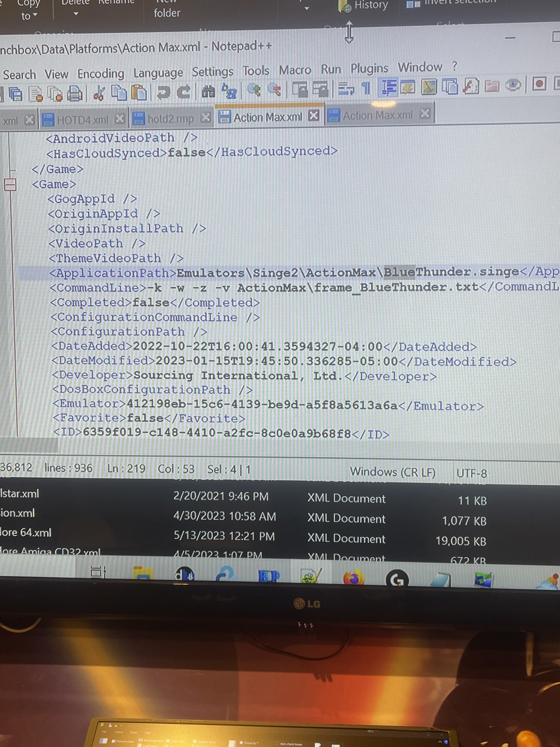Click History in File Explorer ribbon
560x747 pixels.
pos(364,5)
